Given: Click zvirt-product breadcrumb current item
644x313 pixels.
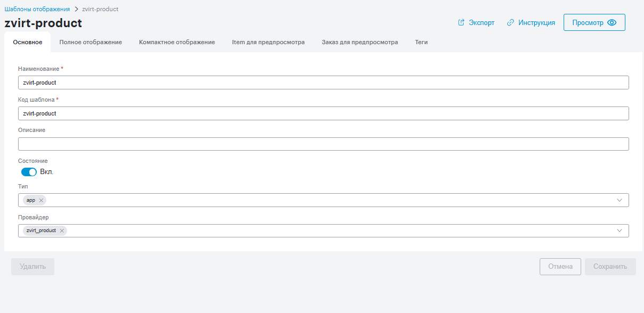Looking at the screenshot, I should [x=100, y=9].
